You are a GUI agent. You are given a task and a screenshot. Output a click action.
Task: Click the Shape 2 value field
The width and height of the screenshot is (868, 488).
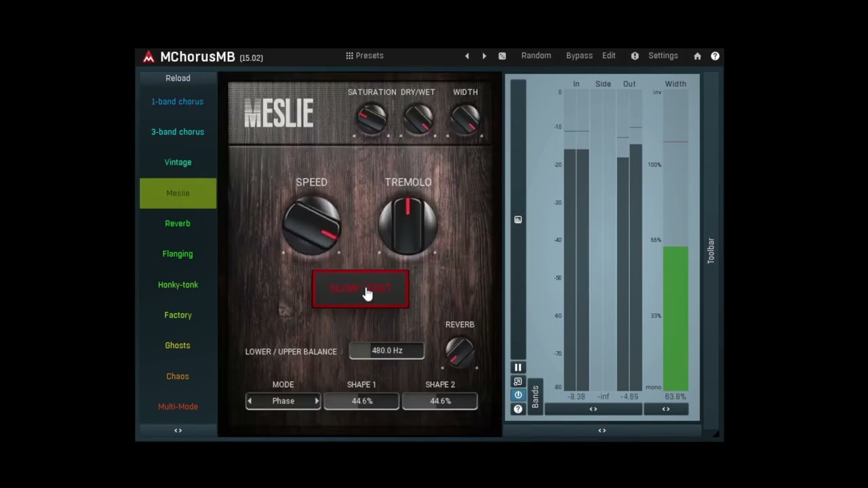click(440, 401)
